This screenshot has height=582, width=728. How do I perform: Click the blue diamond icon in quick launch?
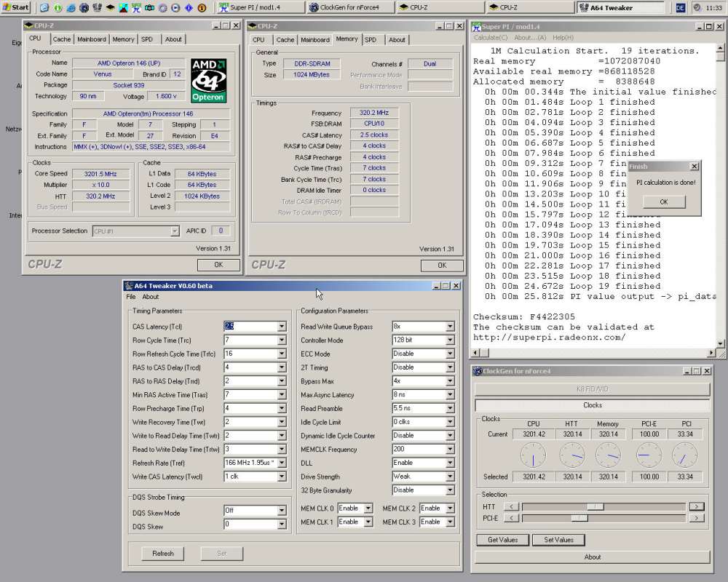189,7
